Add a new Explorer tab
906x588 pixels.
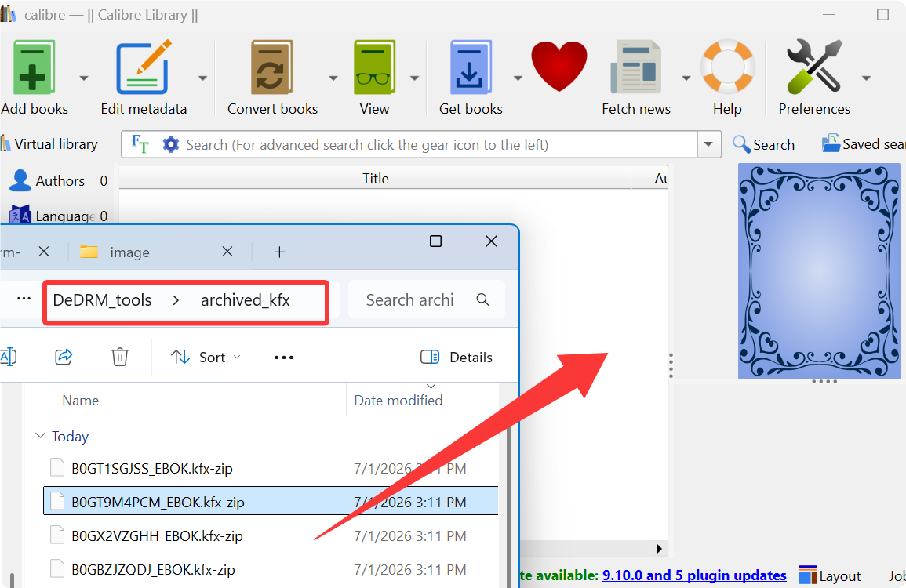coord(280,252)
